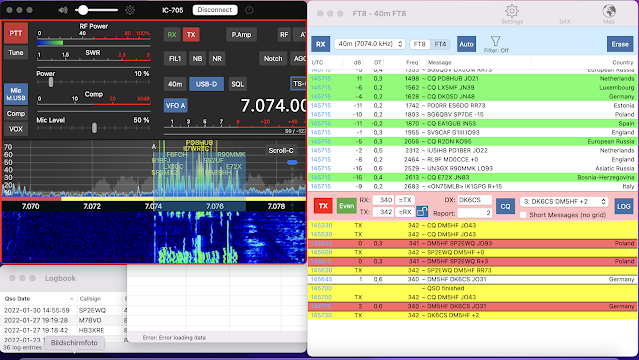This screenshot has width=639, height=360.
Task: Click the red TX button in FT8
Action: tap(323, 206)
